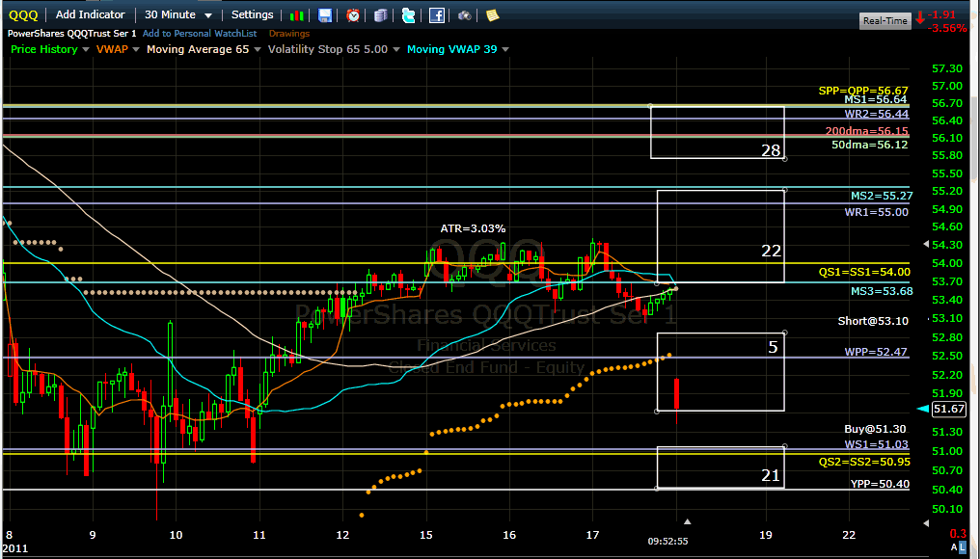Open the Drawings link

288,33
